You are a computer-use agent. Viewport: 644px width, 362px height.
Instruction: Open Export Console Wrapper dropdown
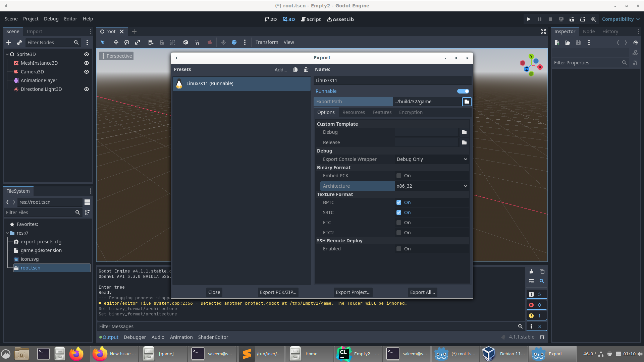(x=432, y=159)
